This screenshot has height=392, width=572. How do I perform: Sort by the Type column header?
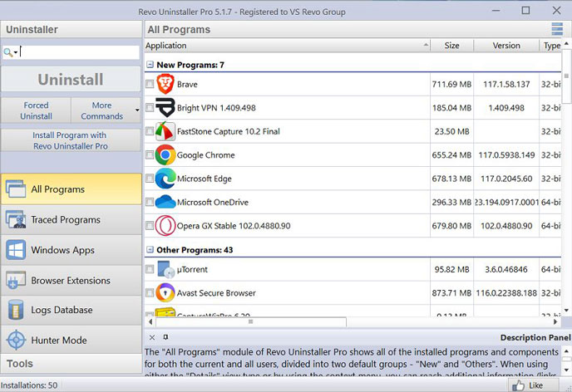(551, 46)
